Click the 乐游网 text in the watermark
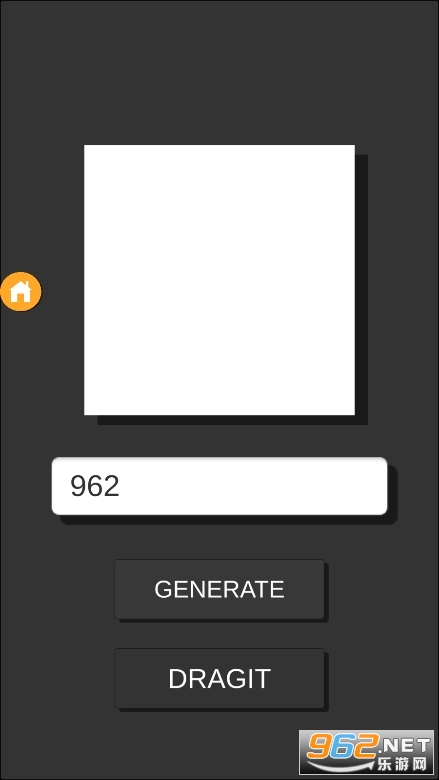 tap(402, 764)
